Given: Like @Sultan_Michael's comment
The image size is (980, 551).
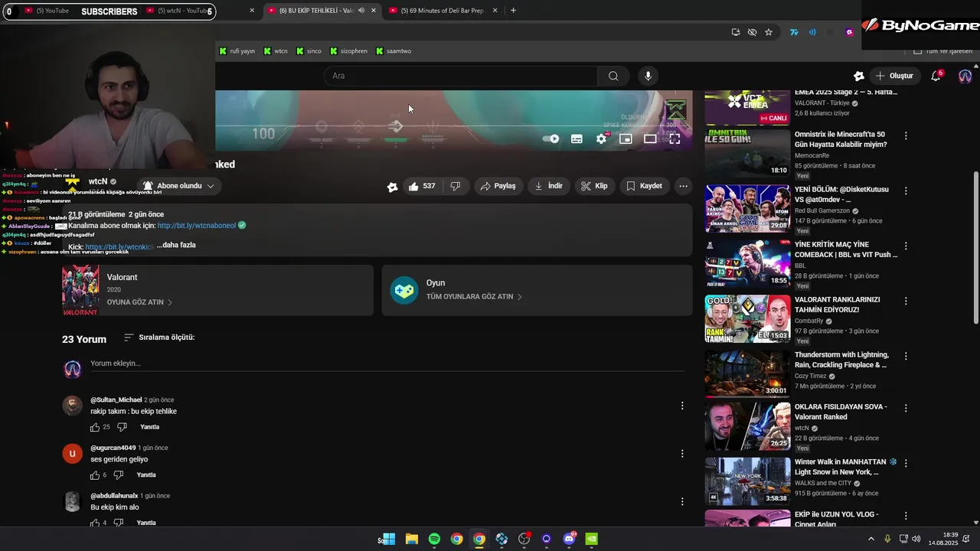Looking at the screenshot, I should coord(95,427).
